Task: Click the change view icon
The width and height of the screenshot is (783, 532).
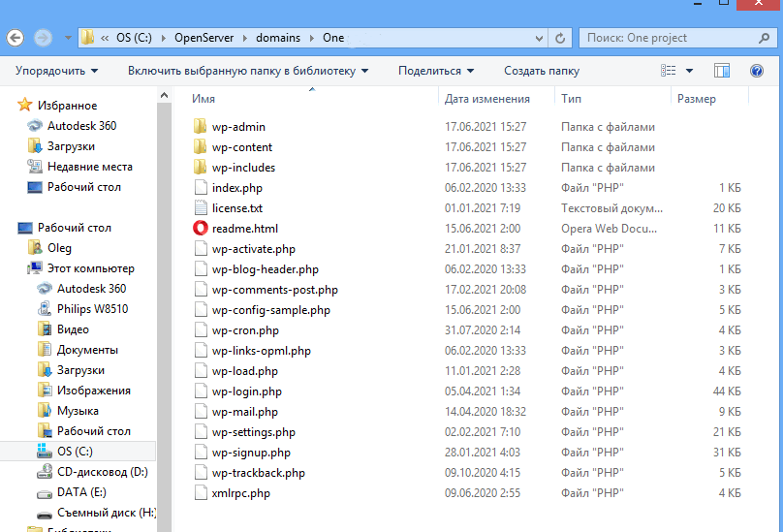Action: pyautogui.click(x=668, y=71)
